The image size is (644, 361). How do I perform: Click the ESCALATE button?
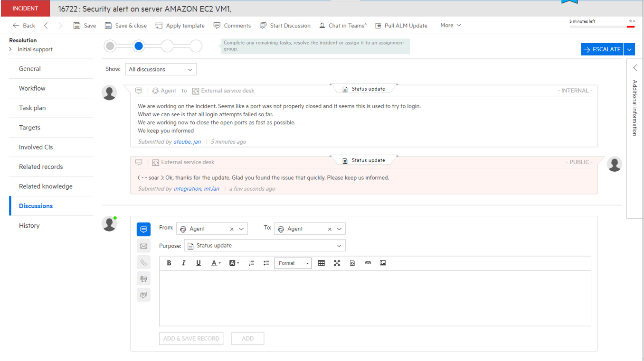click(602, 49)
